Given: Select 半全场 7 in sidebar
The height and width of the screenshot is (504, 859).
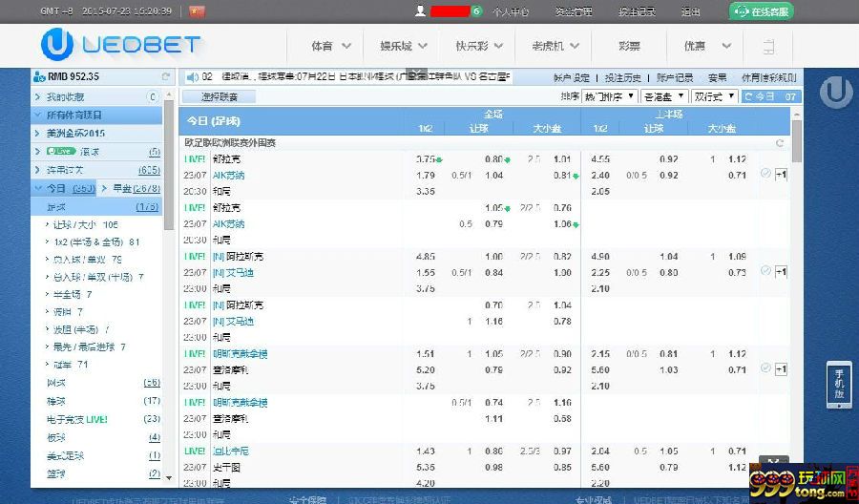Looking at the screenshot, I should pyautogui.click(x=73, y=295).
